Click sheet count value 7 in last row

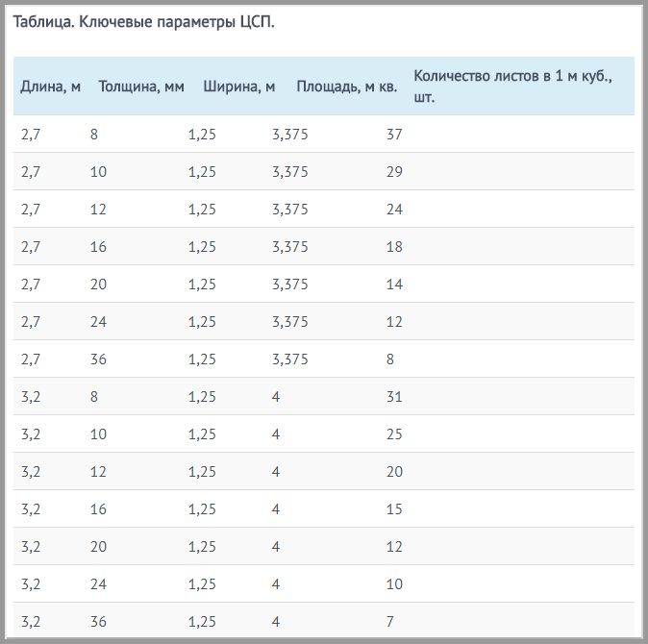pos(389,622)
